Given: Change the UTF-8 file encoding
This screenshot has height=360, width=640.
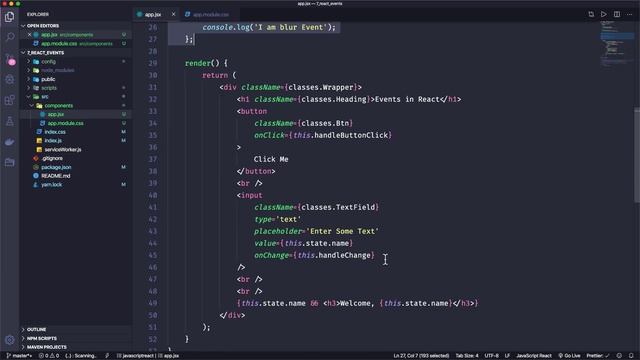Looking at the screenshot, I should [491, 356].
